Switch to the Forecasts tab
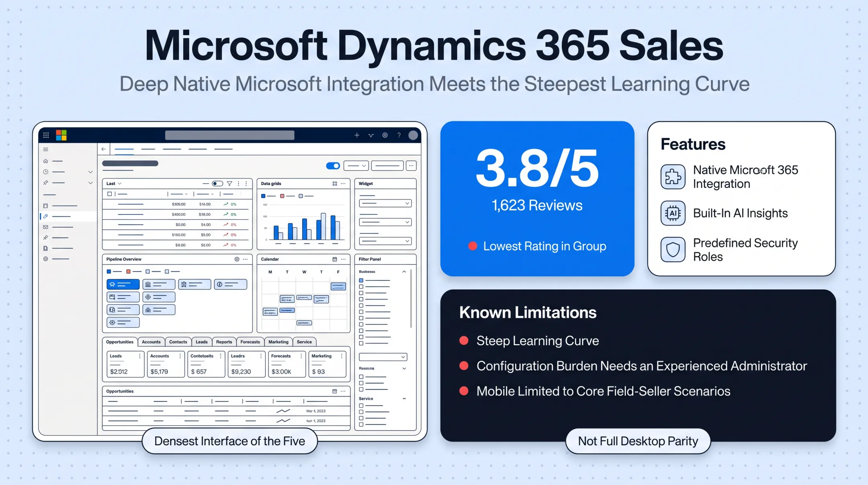Screen dimensions: 868x485 coord(250,342)
